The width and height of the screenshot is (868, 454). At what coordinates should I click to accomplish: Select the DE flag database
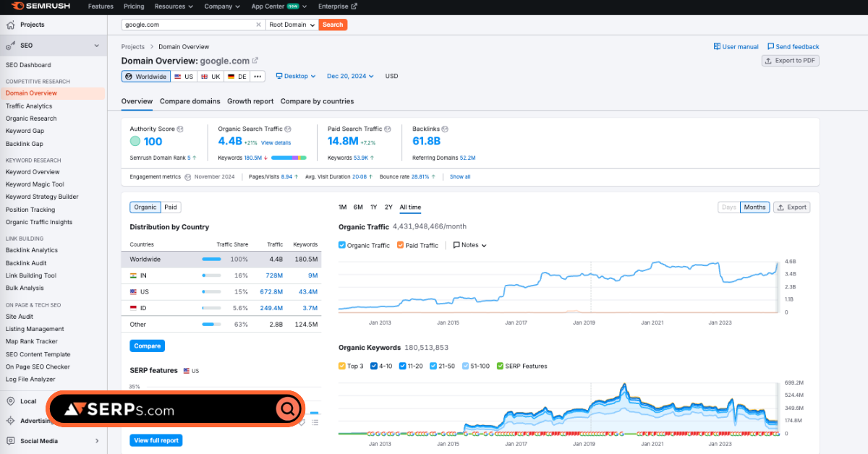[237, 77]
